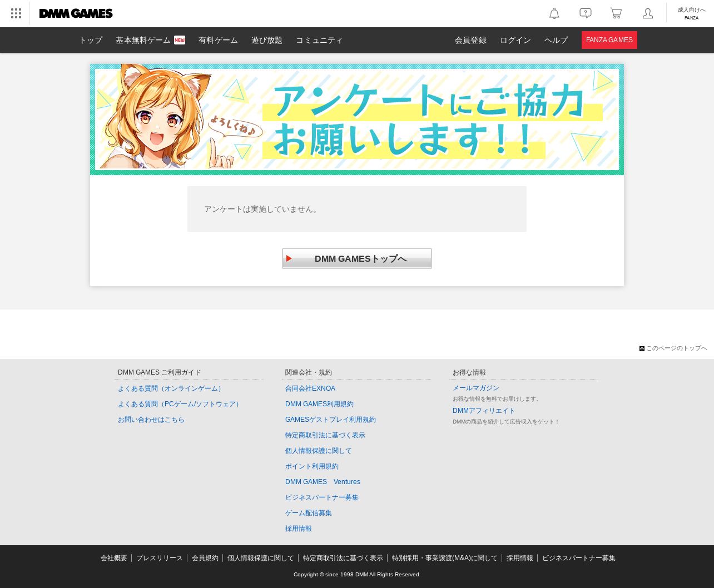
Task: Open the 合同会社EXNOA link
Action: [310, 388]
